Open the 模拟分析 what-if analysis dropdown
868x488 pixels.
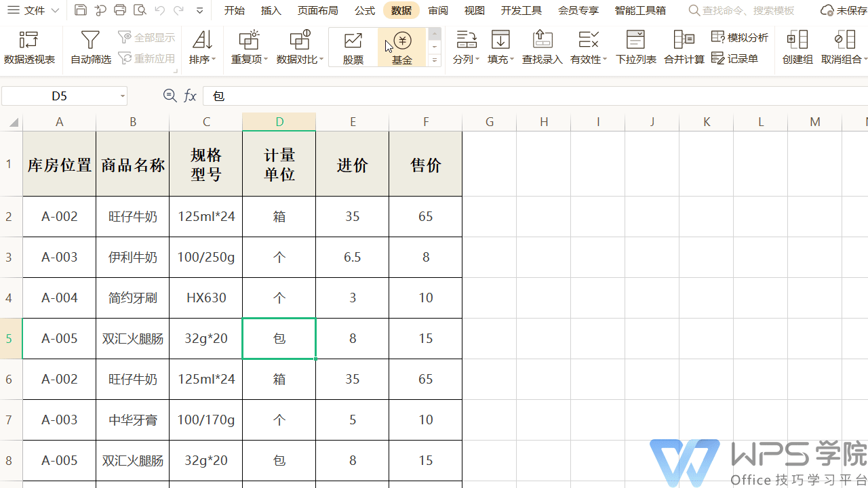point(740,37)
